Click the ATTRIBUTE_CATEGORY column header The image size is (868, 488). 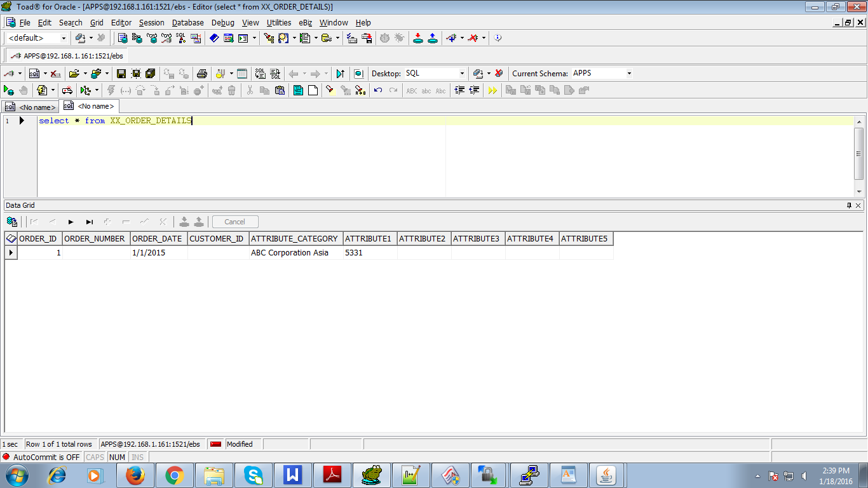[x=296, y=239]
